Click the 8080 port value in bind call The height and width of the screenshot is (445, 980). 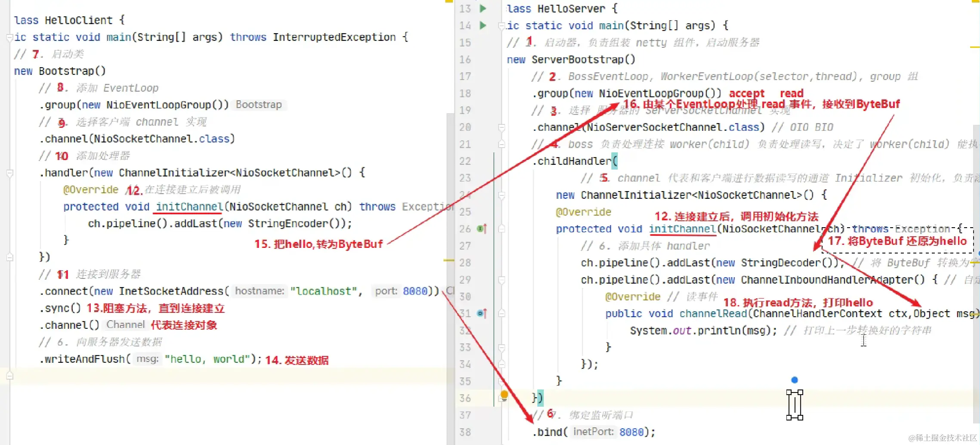(631, 432)
